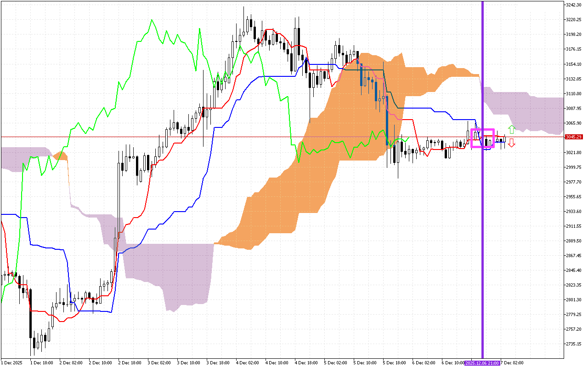Click the 2735.15 price scale value
588x368 pixels.
coord(575,343)
